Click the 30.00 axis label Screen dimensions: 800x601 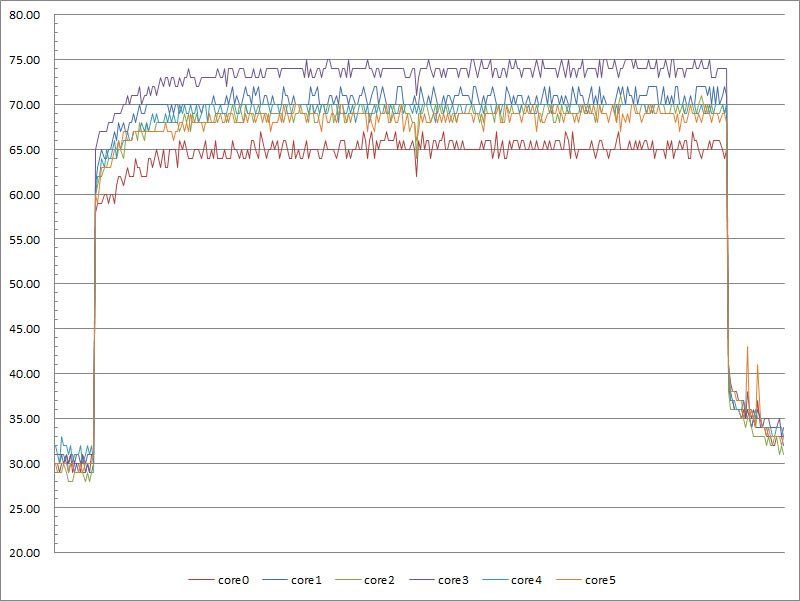coord(24,464)
